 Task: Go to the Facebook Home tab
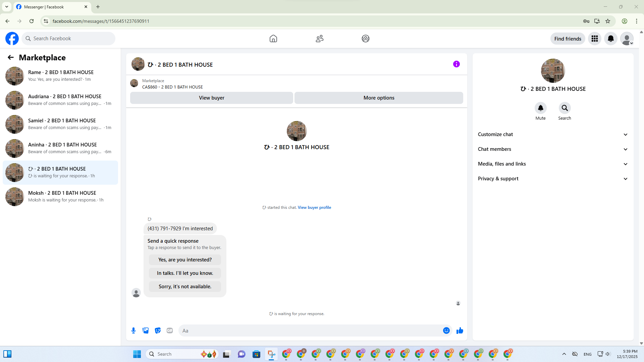point(273,39)
